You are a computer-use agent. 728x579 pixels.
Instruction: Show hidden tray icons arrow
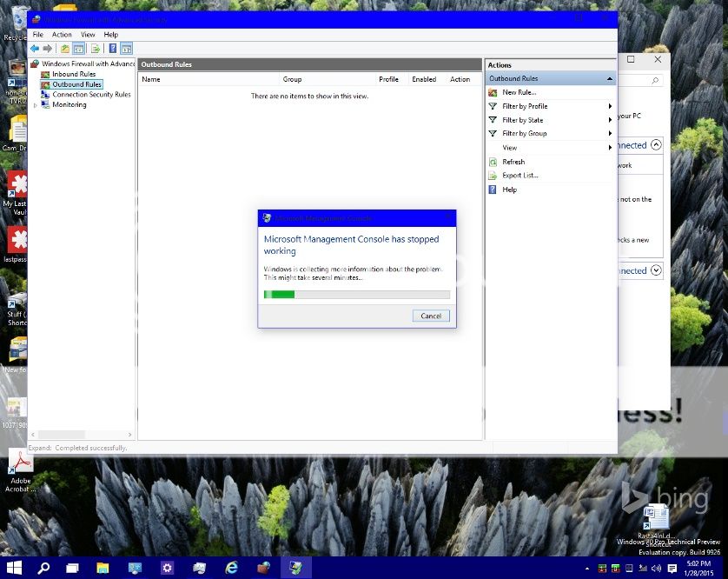pos(587,569)
